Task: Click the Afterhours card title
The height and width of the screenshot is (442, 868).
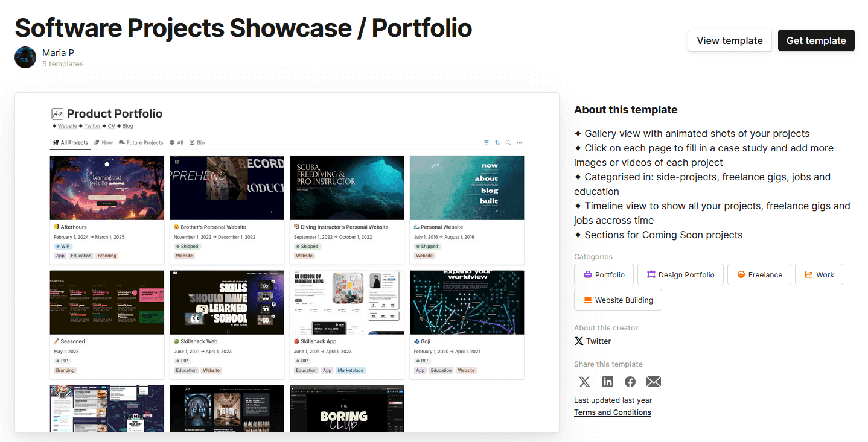Action: (74, 227)
